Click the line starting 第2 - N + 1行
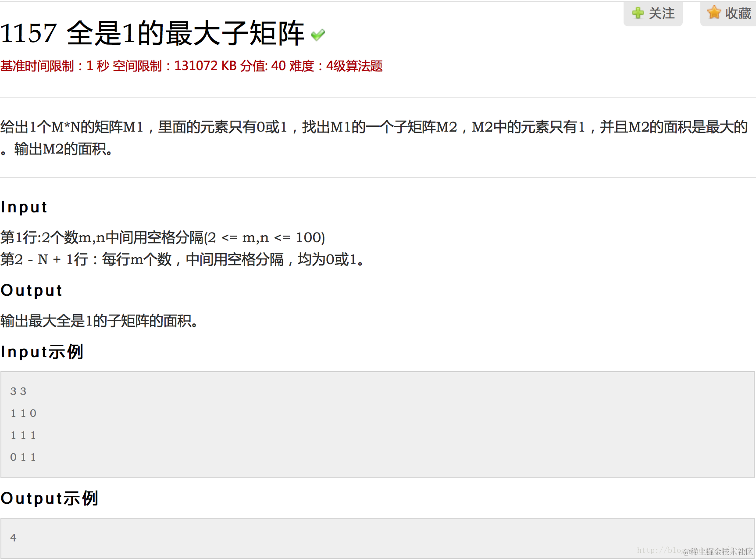 coord(182,259)
